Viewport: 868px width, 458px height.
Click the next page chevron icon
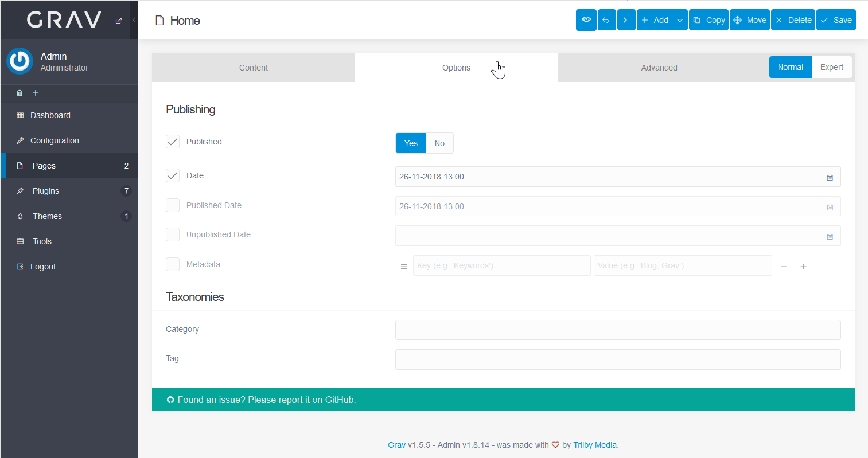point(625,20)
